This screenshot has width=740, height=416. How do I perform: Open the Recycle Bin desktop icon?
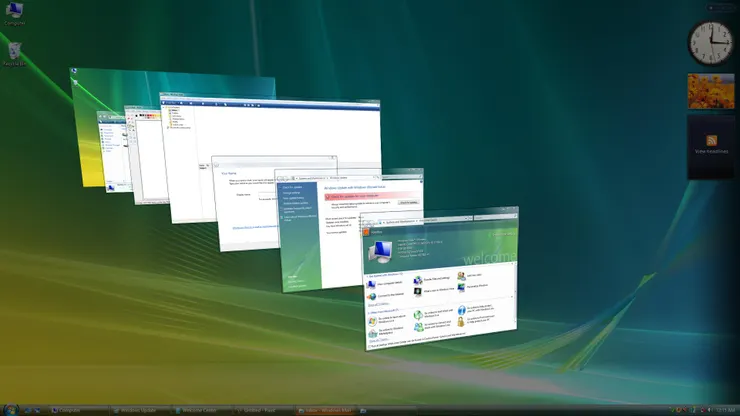tap(14, 54)
